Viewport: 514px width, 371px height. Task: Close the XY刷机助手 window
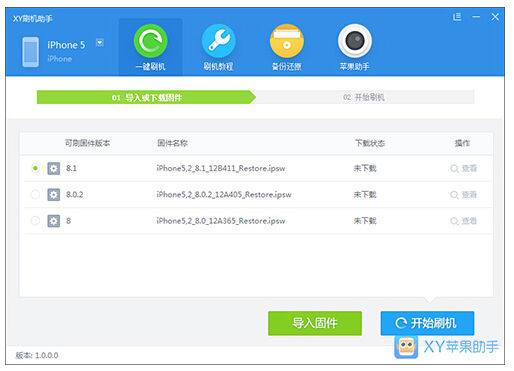coord(495,17)
